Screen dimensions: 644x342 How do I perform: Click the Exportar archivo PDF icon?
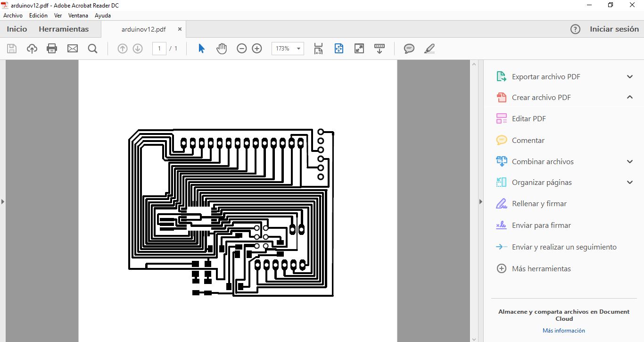pyautogui.click(x=502, y=76)
